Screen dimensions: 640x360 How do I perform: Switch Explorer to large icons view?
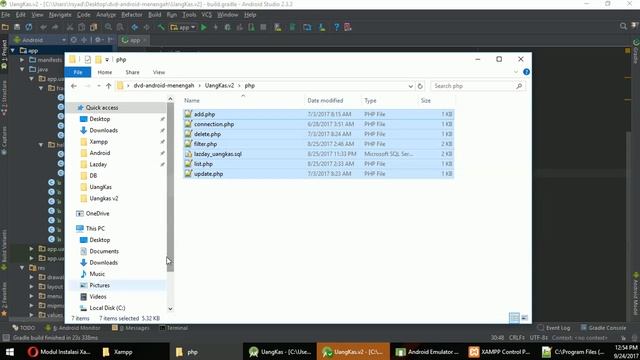click(524, 318)
